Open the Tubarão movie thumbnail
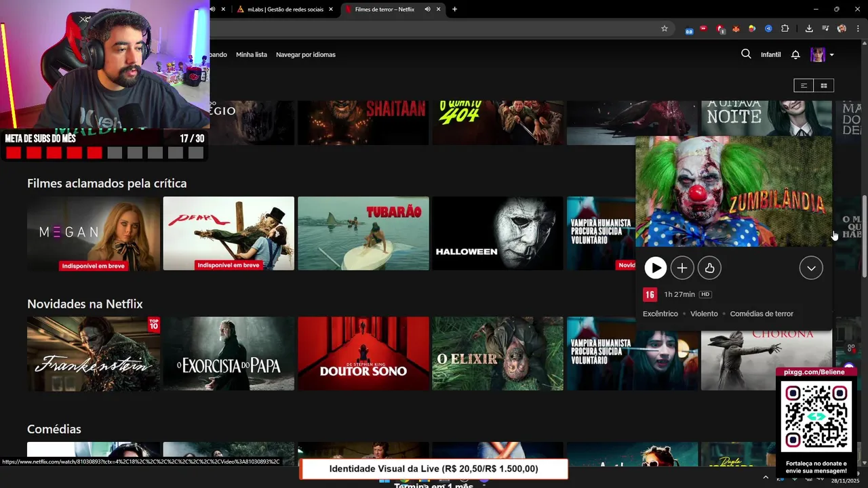 [x=363, y=233]
